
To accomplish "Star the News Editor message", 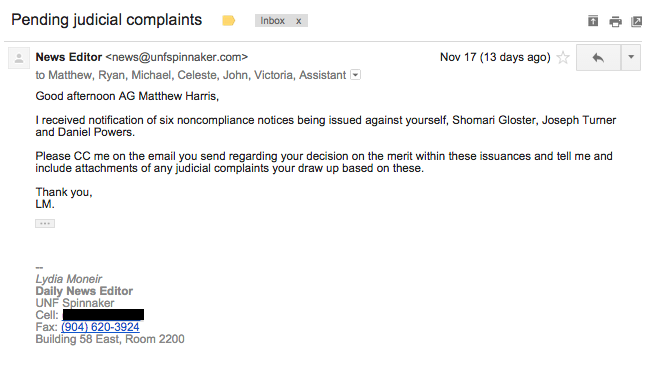I will pos(563,57).
